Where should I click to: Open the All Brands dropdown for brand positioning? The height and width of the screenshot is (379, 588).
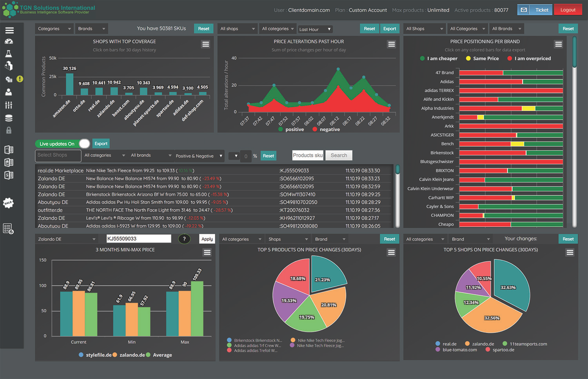507,29
